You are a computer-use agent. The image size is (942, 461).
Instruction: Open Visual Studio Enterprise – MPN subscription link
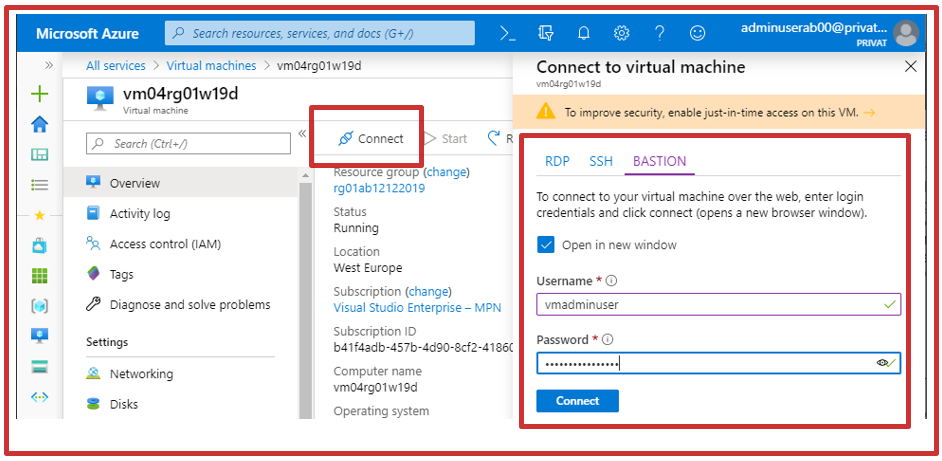pyautogui.click(x=417, y=308)
